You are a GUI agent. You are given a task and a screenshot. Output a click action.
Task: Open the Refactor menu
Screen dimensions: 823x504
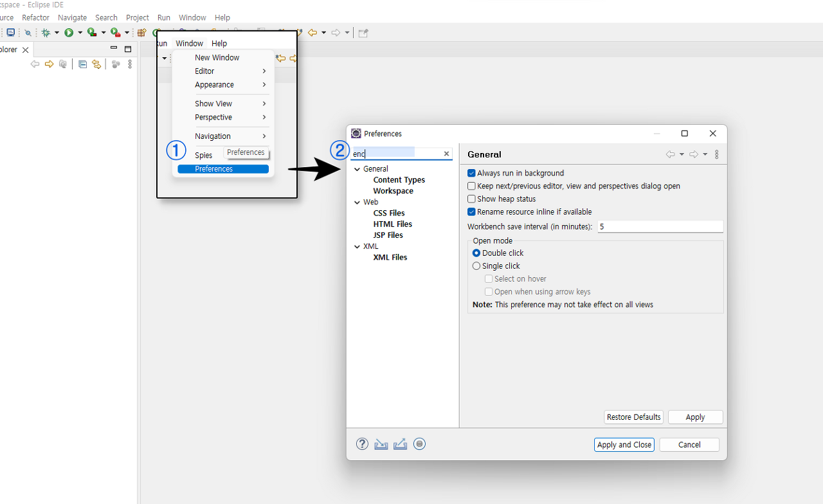[x=35, y=17]
